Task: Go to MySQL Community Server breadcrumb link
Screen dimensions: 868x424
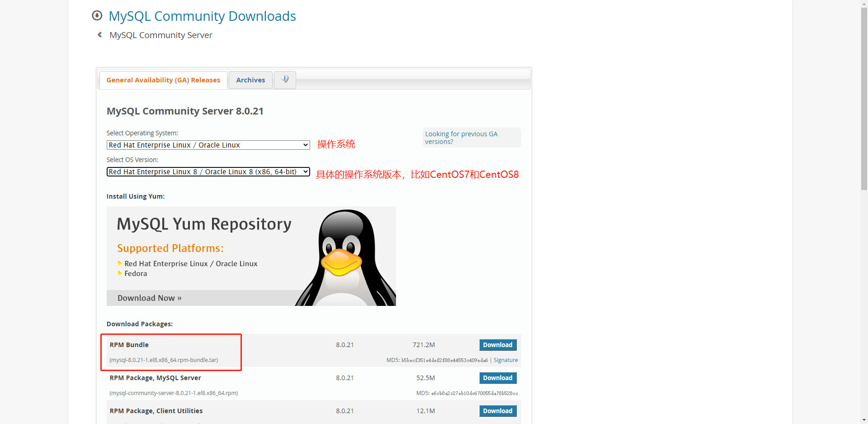Action: point(161,35)
